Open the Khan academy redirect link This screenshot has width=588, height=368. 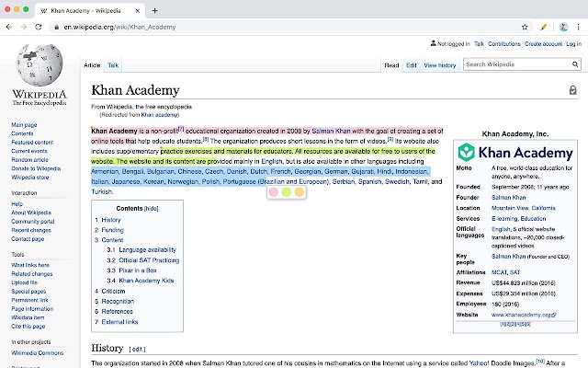coord(159,115)
